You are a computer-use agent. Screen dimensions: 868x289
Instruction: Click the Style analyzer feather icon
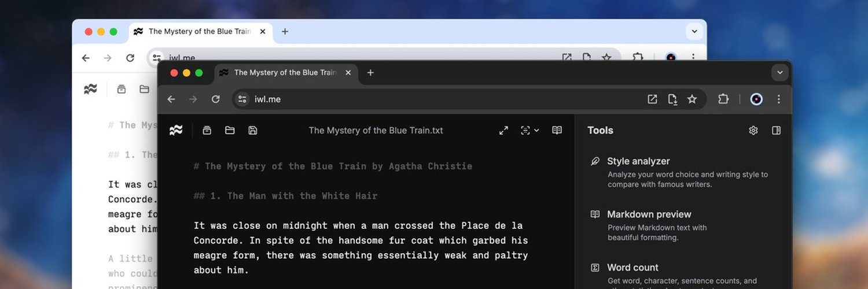coord(595,161)
